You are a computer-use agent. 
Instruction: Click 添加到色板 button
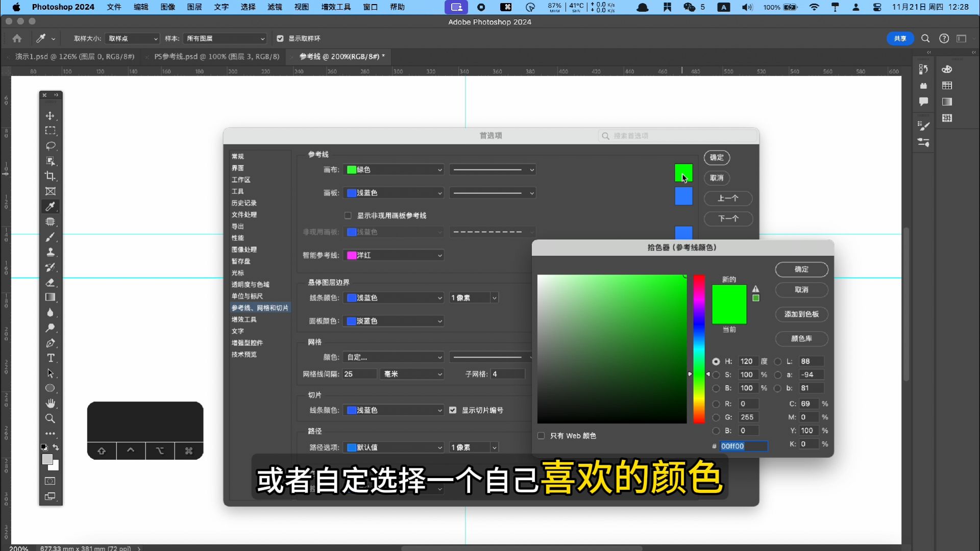pyautogui.click(x=801, y=314)
